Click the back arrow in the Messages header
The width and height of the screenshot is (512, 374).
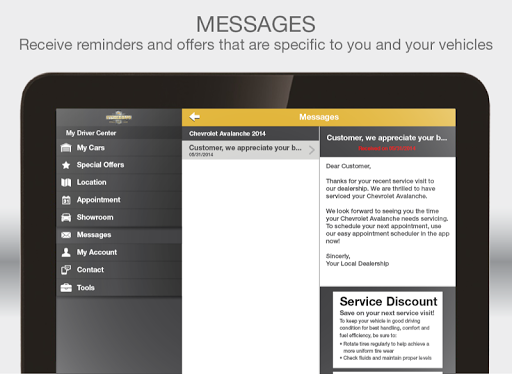[195, 117]
